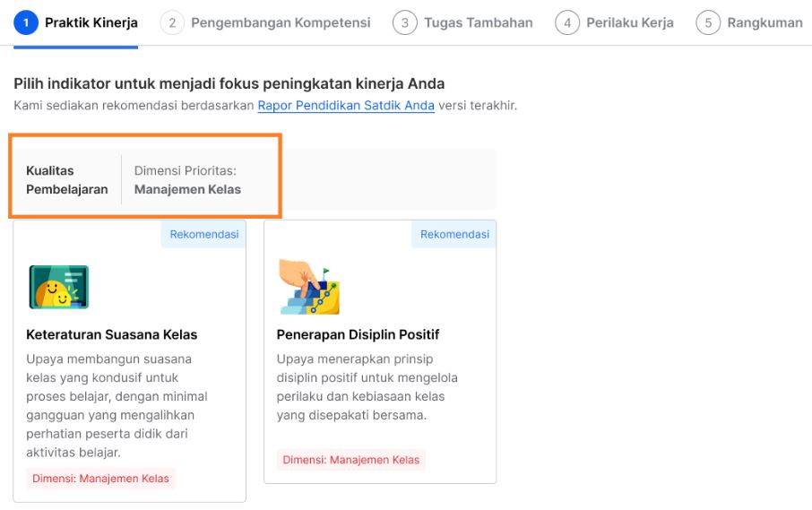Open the Rangkuman tab
The width and height of the screenshot is (812, 510).
[x=764, y=22]
